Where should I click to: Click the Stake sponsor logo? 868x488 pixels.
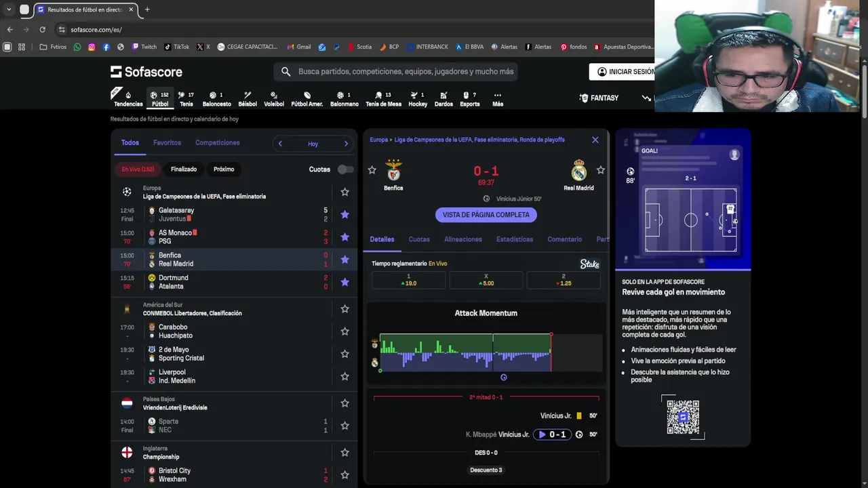[x=590, y=264]
